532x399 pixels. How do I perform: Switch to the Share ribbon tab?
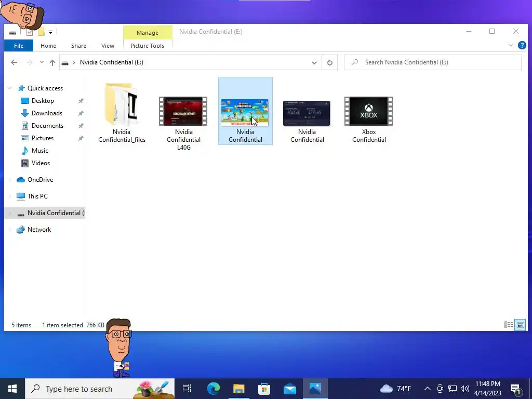coord(78,46)
